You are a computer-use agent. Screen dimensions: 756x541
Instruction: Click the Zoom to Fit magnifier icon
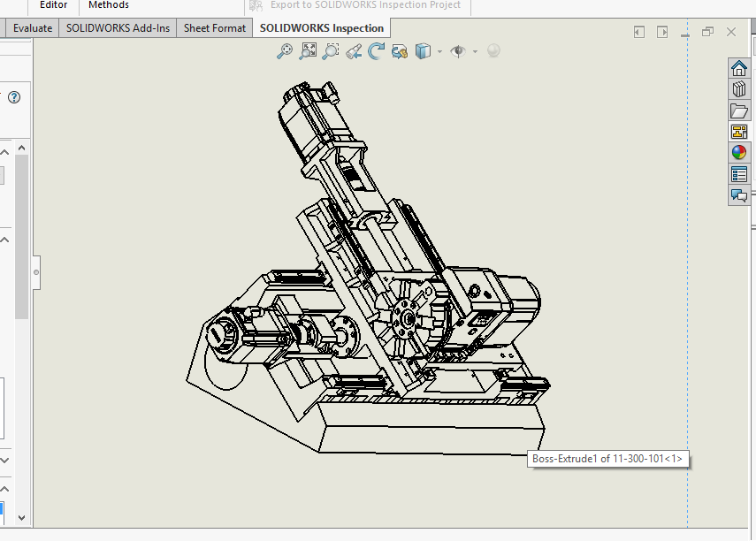click(x=285, y=51)
